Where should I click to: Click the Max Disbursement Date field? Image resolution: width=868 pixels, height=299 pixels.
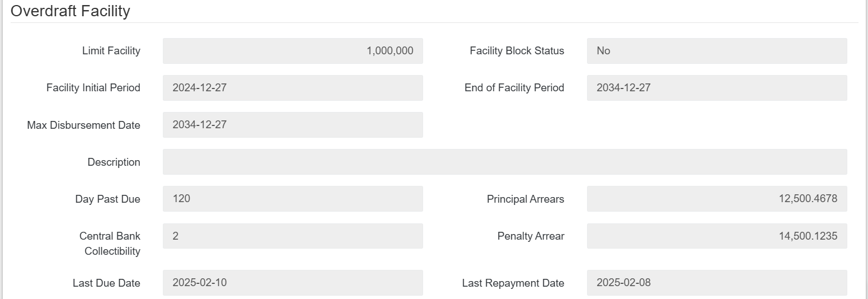click(293, 125)
